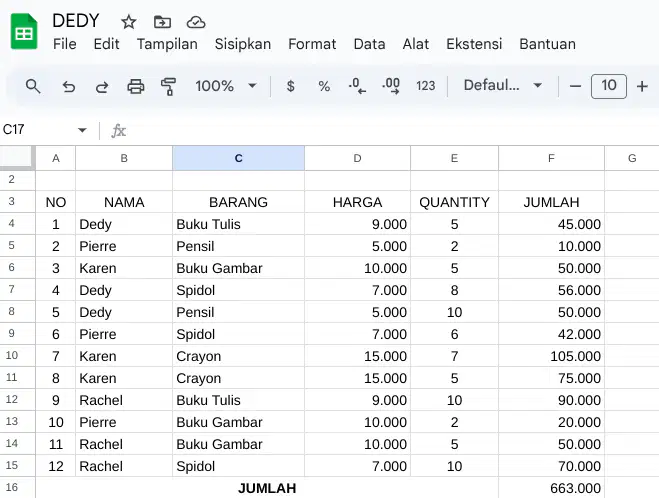Click Pierre cell in row 13
The height and width of the screenshot is (498, 659).
pyautogui.click(x=124, y=422)
